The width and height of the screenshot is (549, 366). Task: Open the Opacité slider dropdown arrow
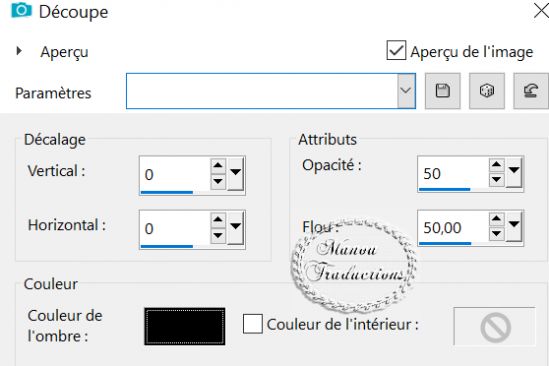[514, 173]
